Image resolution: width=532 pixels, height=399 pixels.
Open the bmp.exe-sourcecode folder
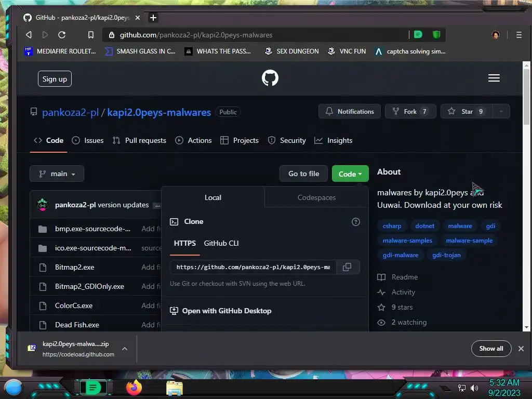(92, 229)
